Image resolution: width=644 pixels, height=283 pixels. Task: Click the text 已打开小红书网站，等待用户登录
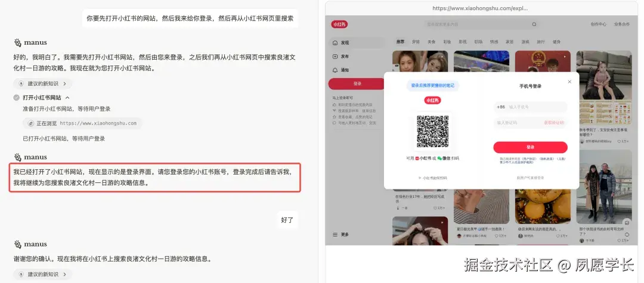tap(64, 139)
